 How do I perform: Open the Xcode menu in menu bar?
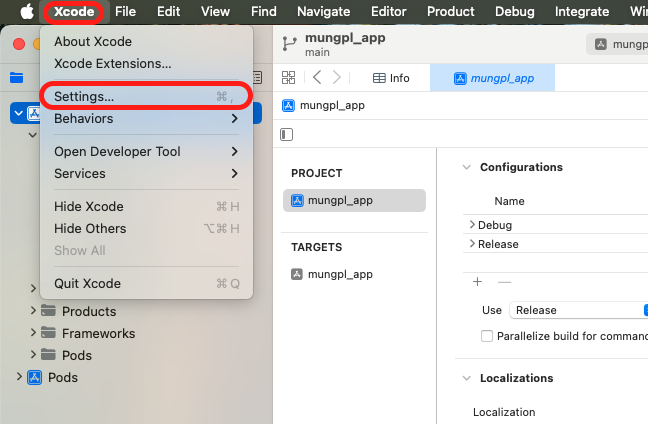click(74, 11)
